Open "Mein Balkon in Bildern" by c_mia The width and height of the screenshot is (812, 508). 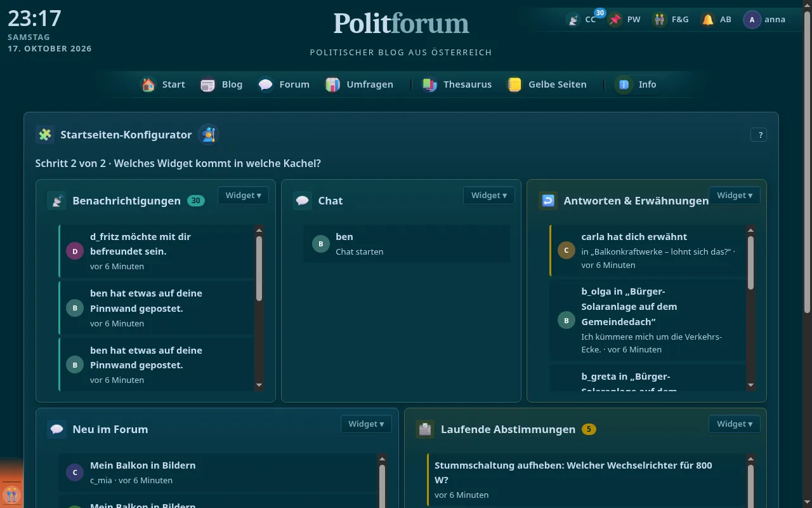point(218,472)
